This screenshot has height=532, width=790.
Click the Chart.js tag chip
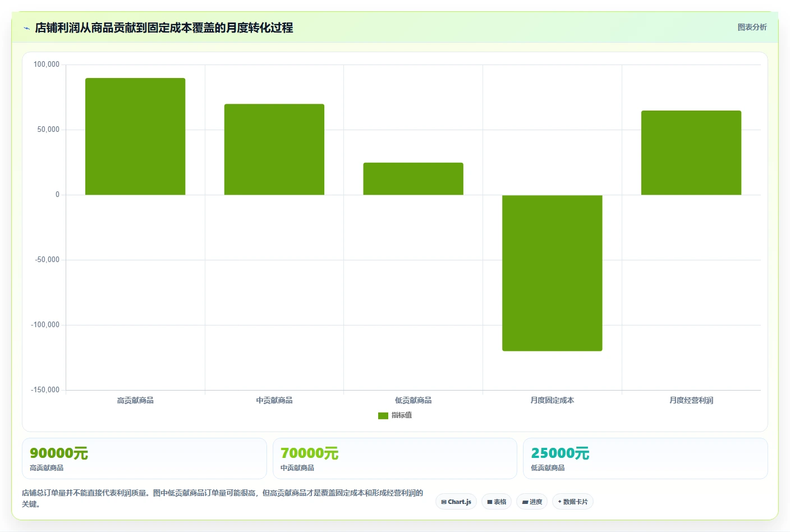456,502
